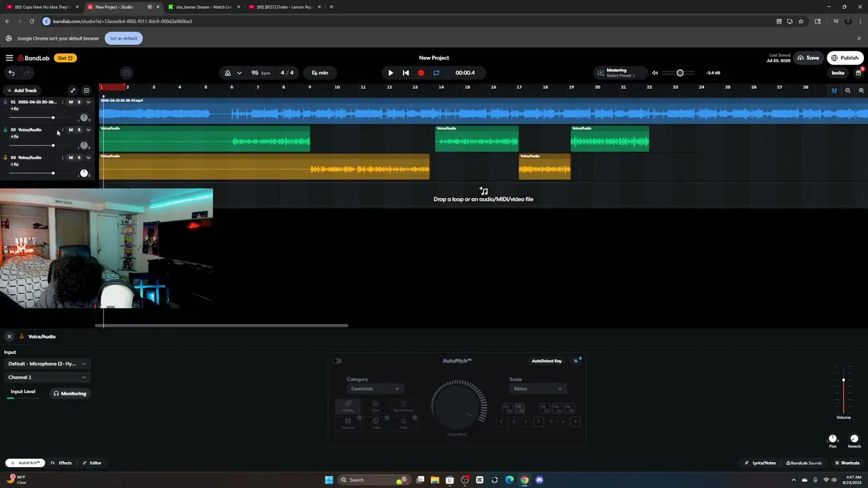This screenshot has width=868, height=488.
Task: Switch to the Editor tab
Action: 92,463
